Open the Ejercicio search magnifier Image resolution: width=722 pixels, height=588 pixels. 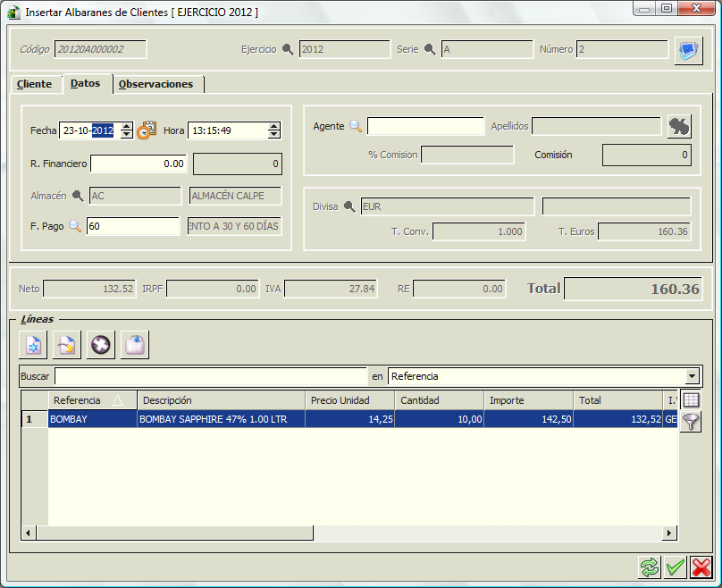pyautogui.click(x=288, y=49)
